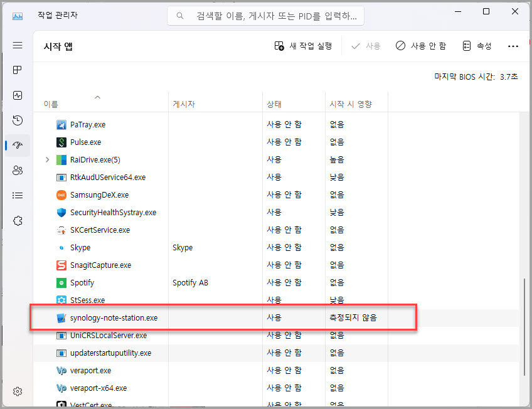
Task: Sort by the 상태 column header
Action: [x=274, y=104]
